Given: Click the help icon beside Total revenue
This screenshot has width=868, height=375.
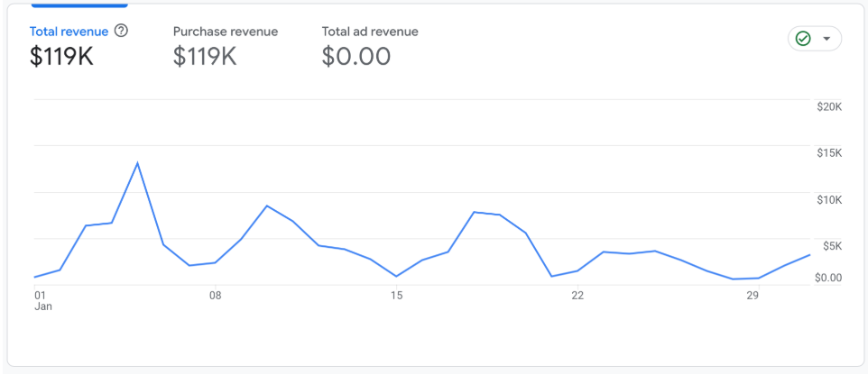Looking at the screenshot, I should (122, 31).
